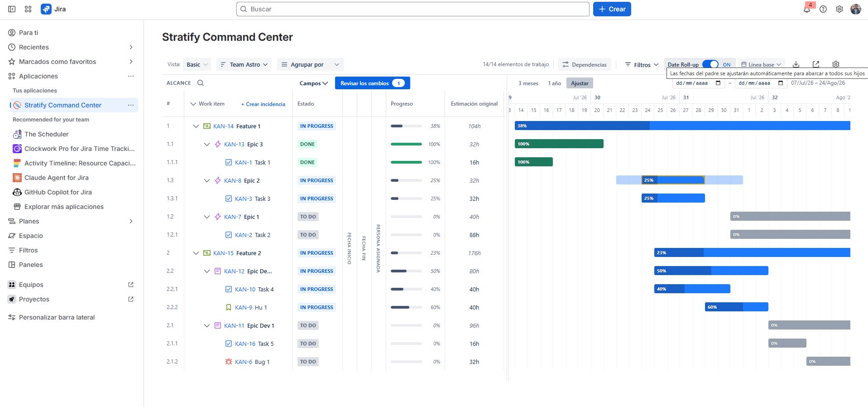The width and height of the screenshot is (868, 407).
Task: Open more options for Aplicaciones
Action: point(131,76)
